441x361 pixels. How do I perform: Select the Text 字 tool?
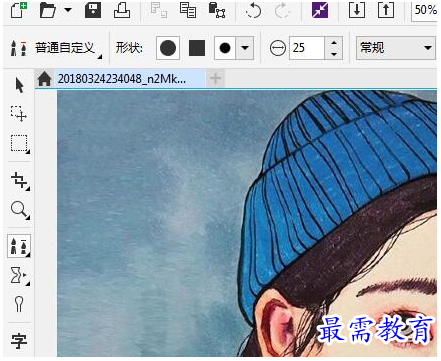(x=19, y=341)
